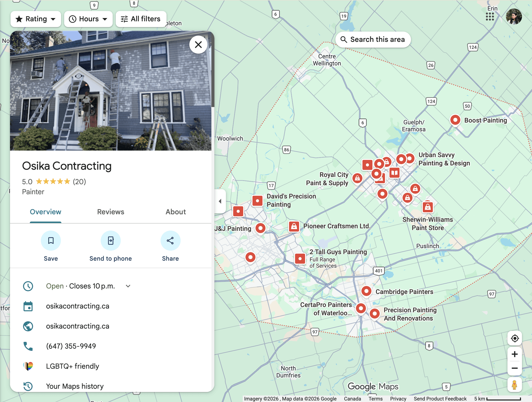Click the Canada region link
The height and width of the screenshot is (402, 532).
pyautogui.click(x=352, y=398)
